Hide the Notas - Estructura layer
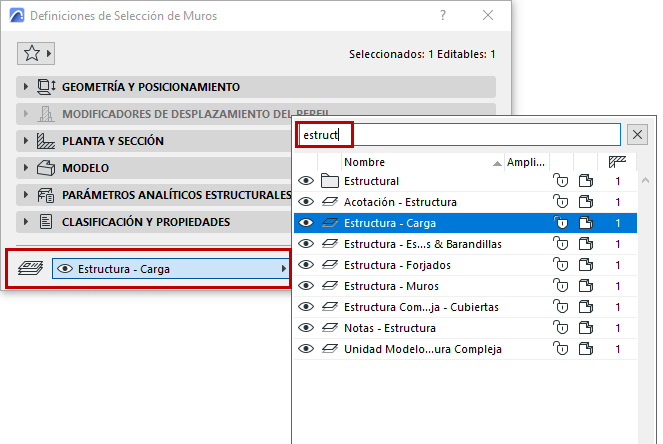663x444 pixels. click(307, 328)
